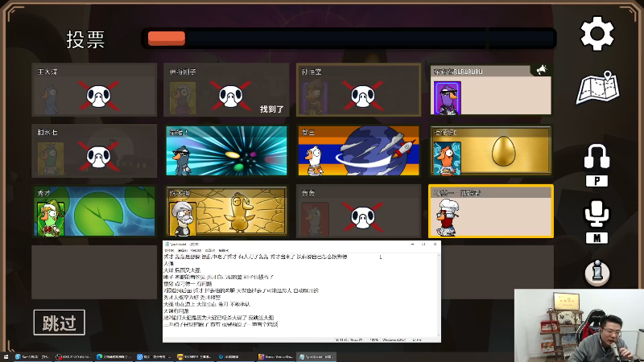Click skull dead marker on 兔兔 card
The width and height of the screenshot is (644, 362).
pyautogui.click(x=363, y=217)
